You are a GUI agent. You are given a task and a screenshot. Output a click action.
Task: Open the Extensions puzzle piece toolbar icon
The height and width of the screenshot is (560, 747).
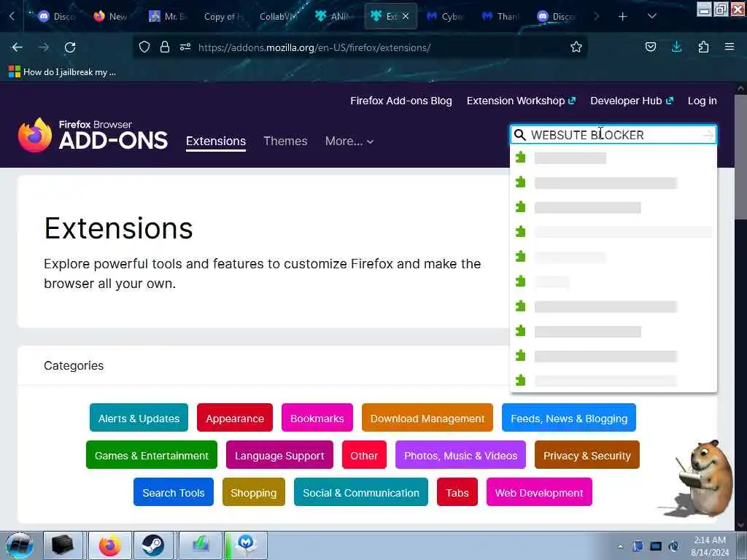point(703,47)
